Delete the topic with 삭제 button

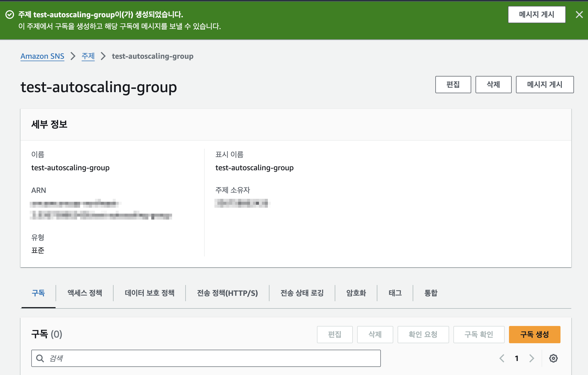click(x=493, y=85)
